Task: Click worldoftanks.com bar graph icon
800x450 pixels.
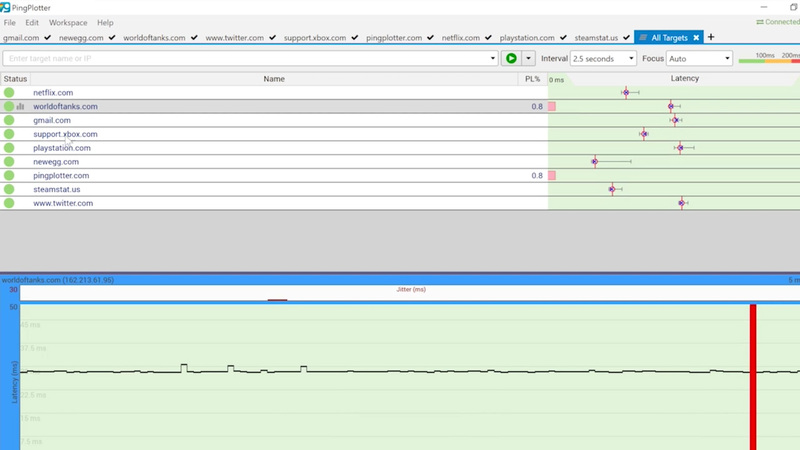Action: (20, 106)
